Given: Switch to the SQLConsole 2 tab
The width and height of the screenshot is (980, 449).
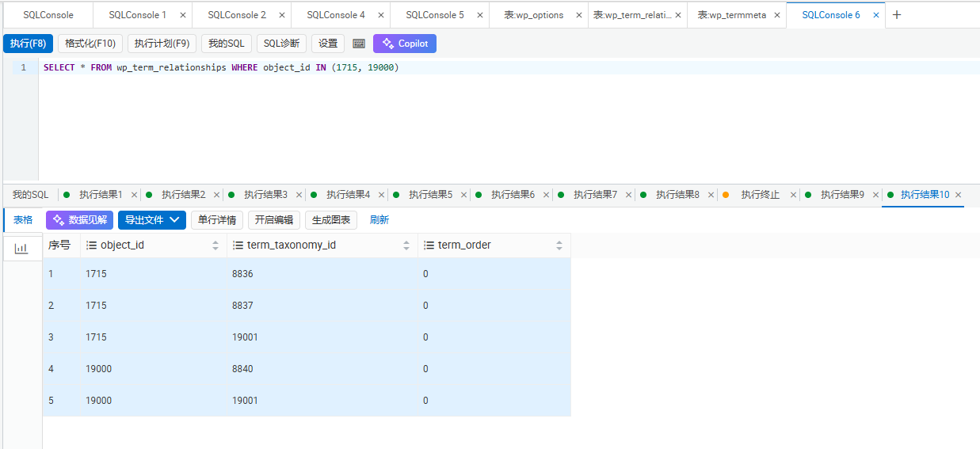Looking at the screenshot, I should click(x=237, y=15).
